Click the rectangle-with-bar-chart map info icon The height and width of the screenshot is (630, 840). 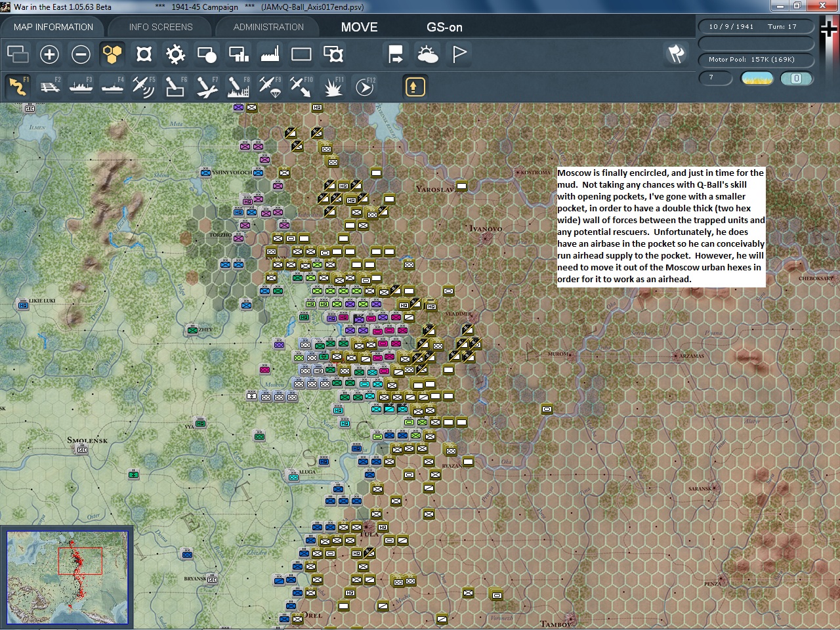tap(238, 54)
